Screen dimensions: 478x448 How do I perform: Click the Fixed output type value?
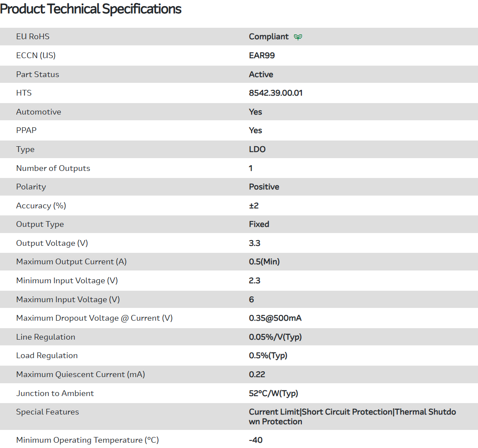(x=259, y=224)
